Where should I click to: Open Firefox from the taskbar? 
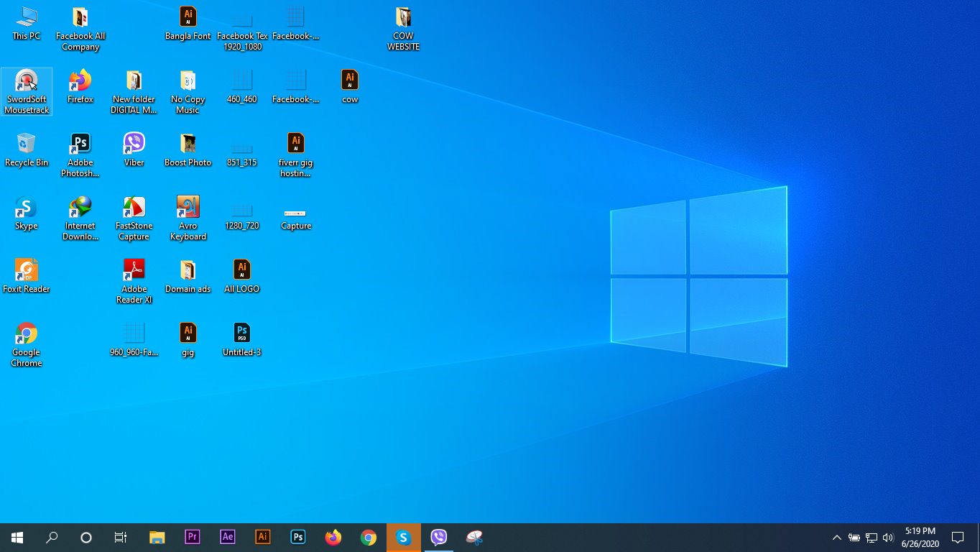point(333,538)
